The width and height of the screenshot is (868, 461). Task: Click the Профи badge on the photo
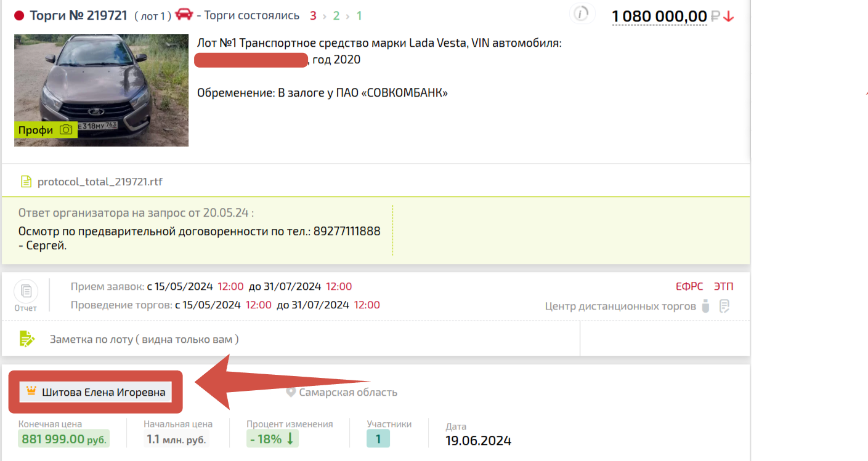click(46, 130)
